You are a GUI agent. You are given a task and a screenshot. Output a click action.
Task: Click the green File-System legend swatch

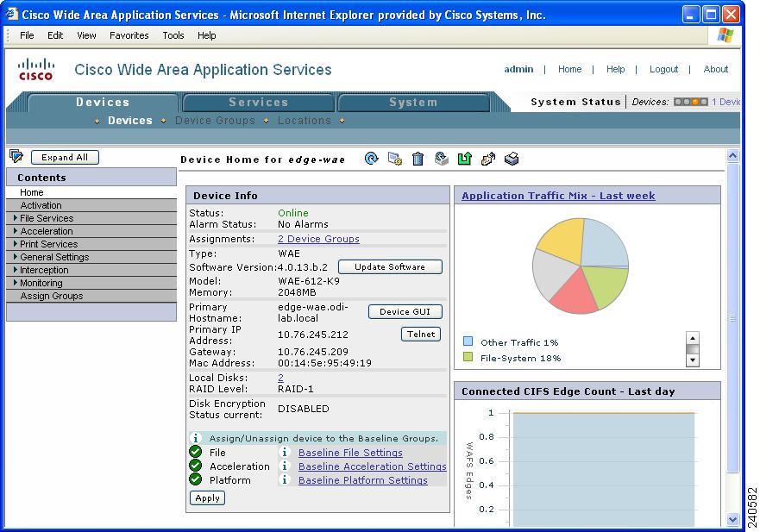coord(468,357)
